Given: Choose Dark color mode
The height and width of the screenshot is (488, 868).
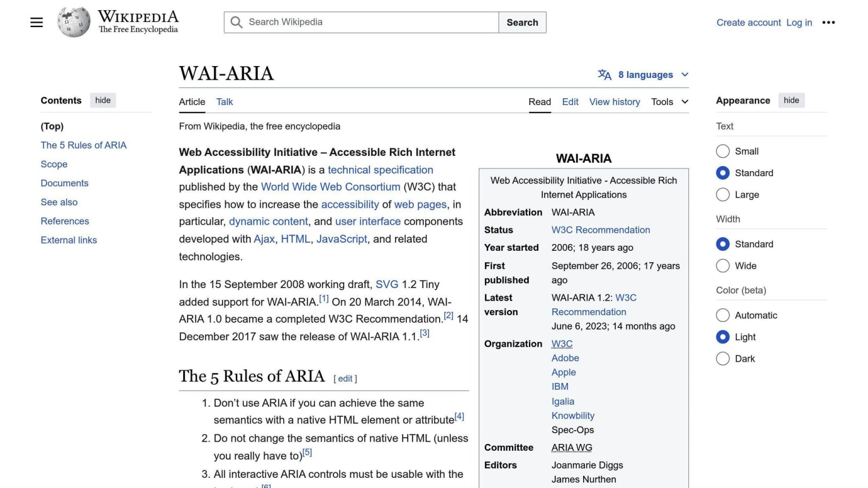Looking at the screenshot, I should tap(723, 359).
